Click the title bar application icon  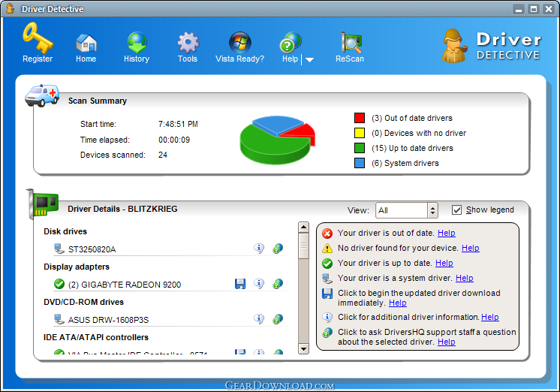coord(11,8)
